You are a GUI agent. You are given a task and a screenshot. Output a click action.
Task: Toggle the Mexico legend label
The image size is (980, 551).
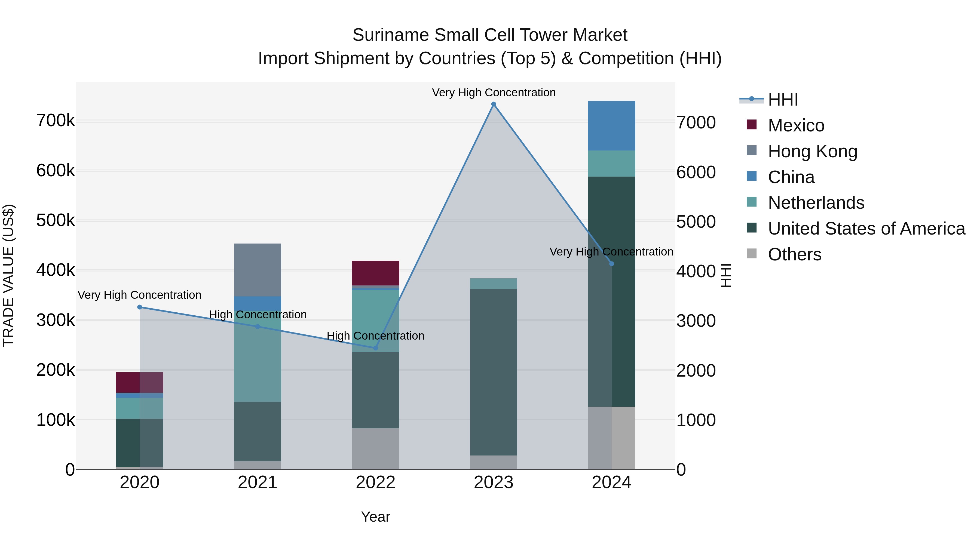tap(796, 125)
